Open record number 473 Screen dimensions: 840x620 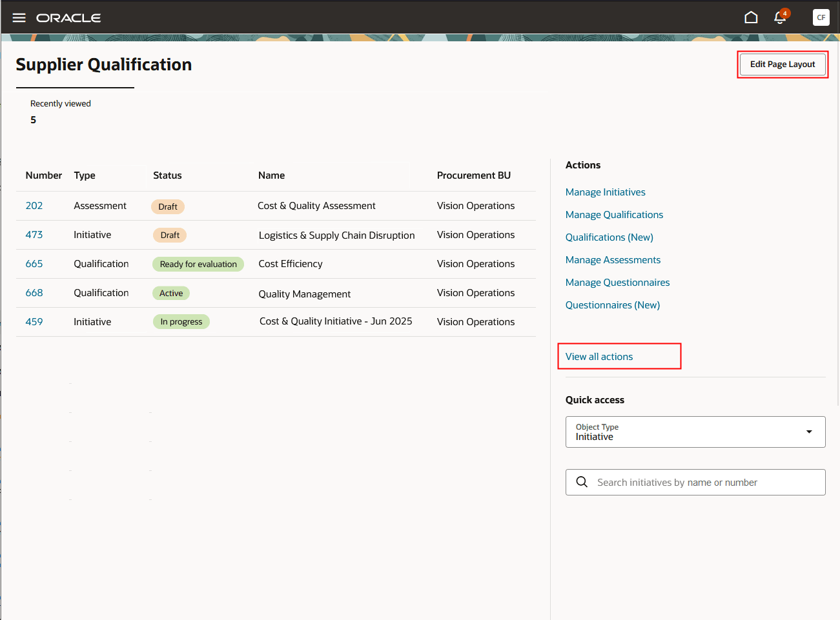(x=34, y=235)
